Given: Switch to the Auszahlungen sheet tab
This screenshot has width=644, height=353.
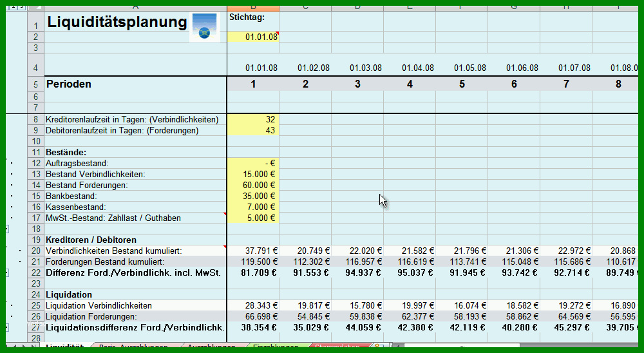Looking at the screenshot, I should pos(211,347).
